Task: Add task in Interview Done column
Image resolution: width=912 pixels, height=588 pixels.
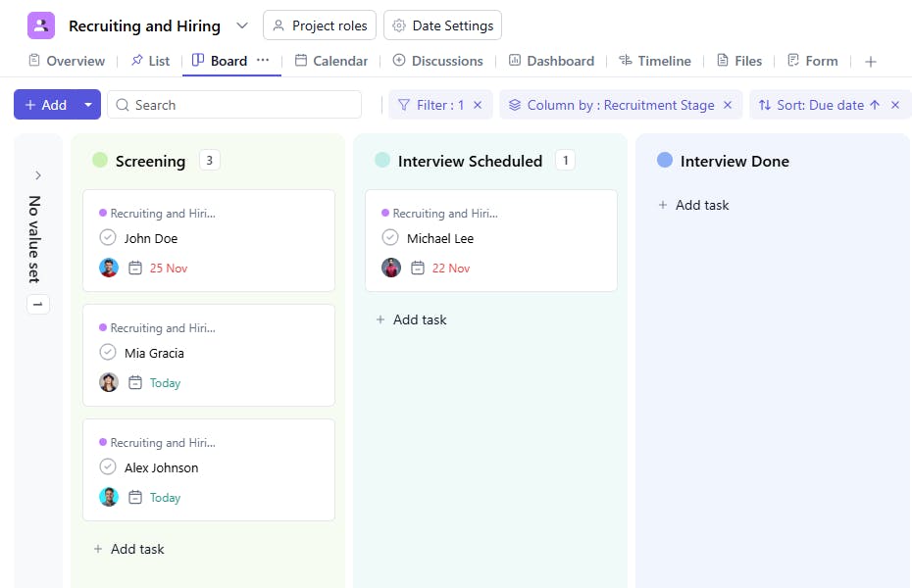Action: pyautogui.click(x=693, y=205)
